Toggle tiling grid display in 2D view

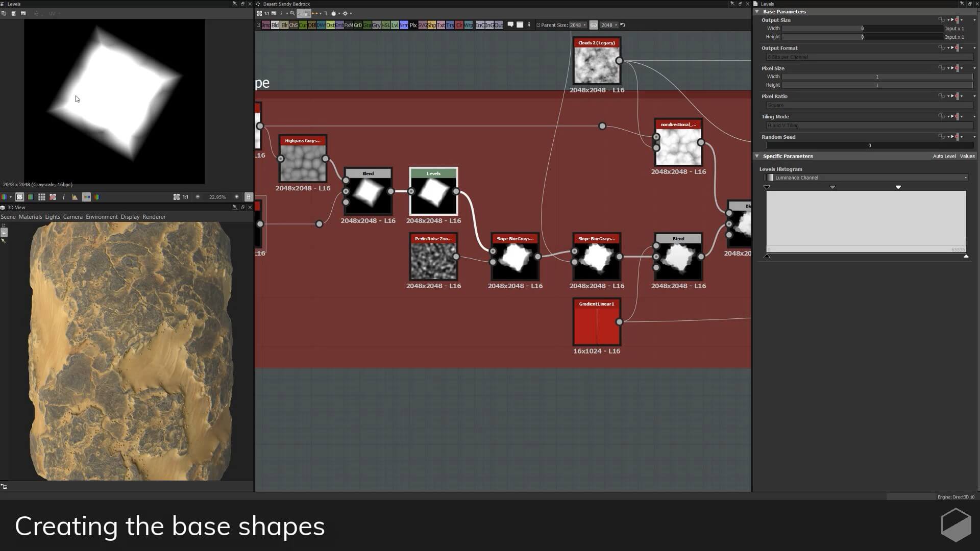click(42, 197)
